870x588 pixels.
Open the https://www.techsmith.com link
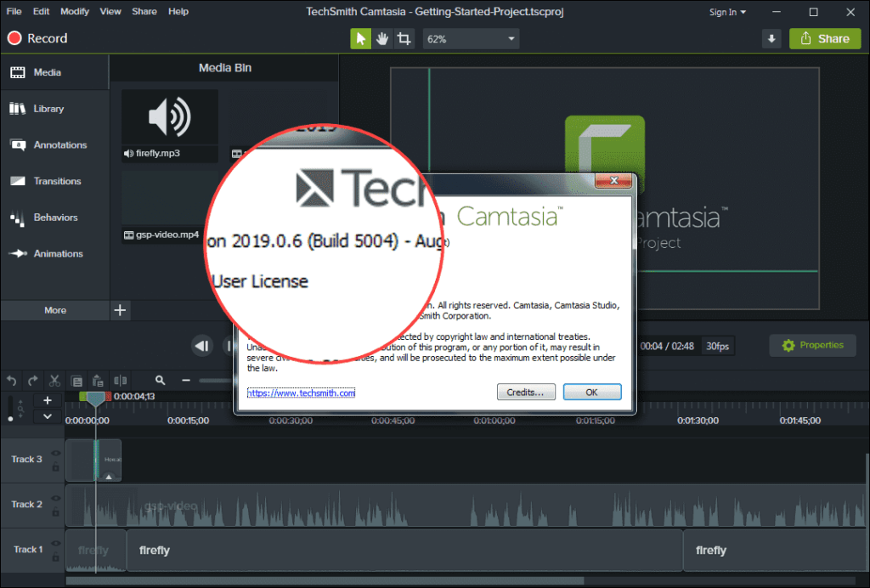(301, 393)
